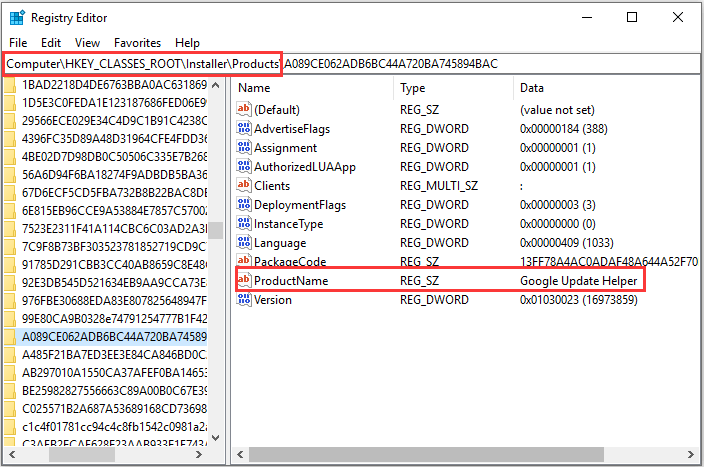704x467 pixels.
Task: Click the Version DWORD value icon
Action: tap(243, 300)
